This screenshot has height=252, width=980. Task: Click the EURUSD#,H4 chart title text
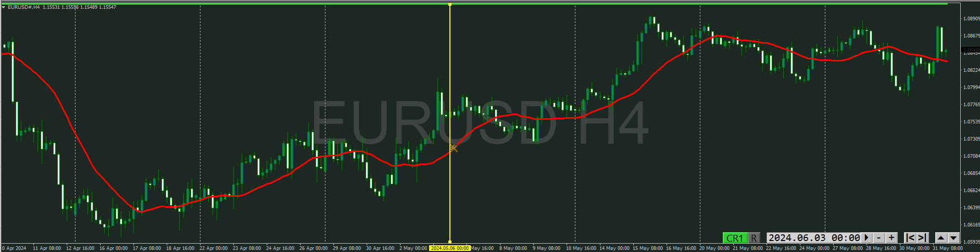pos(24,7)
